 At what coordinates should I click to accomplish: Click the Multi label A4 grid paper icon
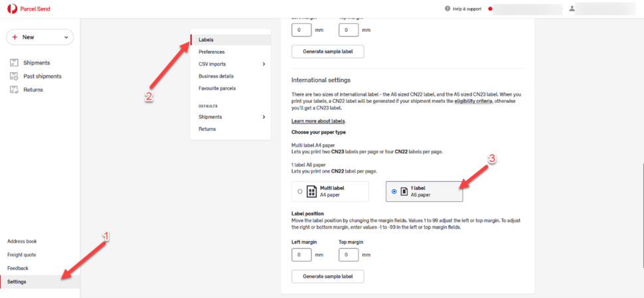coord(312,191)
